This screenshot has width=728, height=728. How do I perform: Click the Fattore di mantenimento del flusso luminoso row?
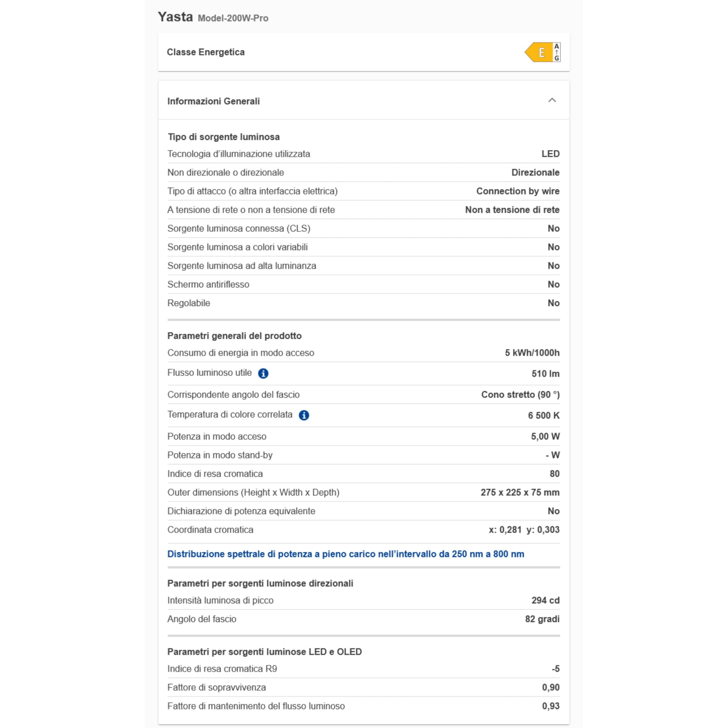364,706
